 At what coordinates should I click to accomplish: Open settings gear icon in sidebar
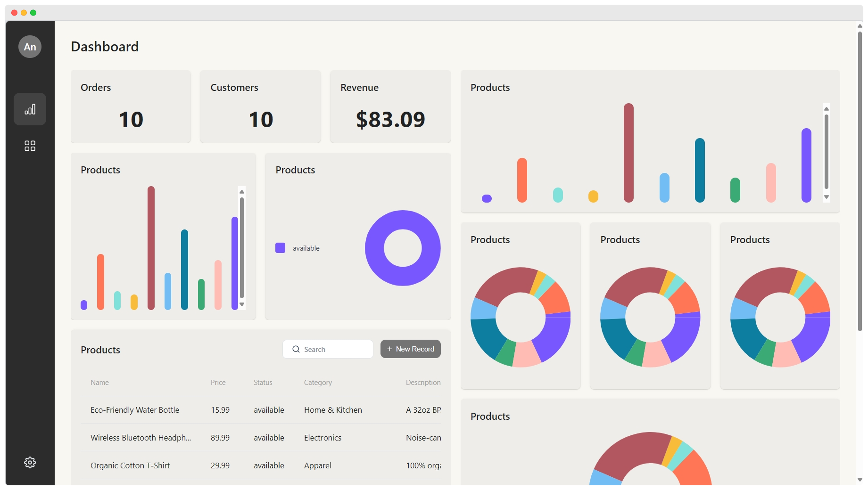pos(30,462)
